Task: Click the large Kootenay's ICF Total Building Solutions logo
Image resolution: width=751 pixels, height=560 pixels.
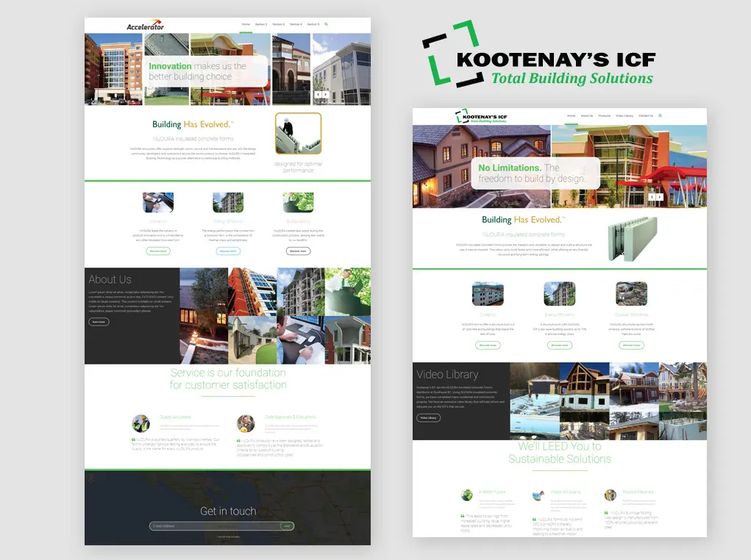Action: [538, 54]
